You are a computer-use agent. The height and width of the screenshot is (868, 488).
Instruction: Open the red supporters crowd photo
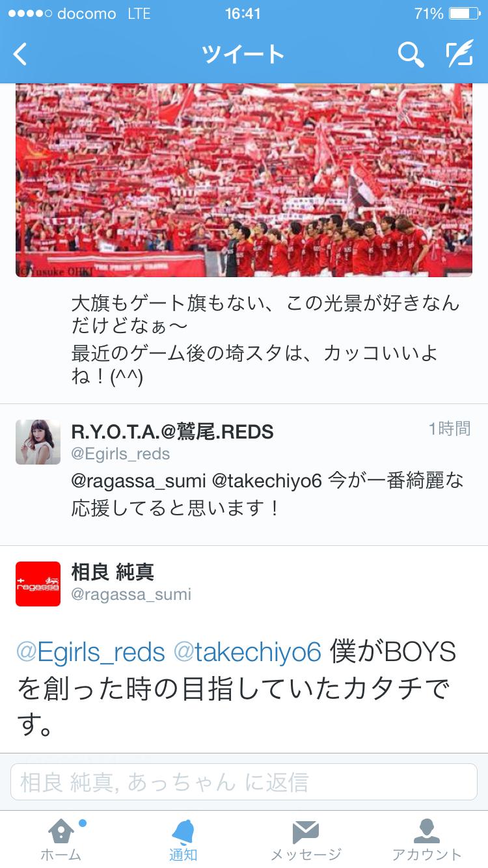(x=244, y=180)
